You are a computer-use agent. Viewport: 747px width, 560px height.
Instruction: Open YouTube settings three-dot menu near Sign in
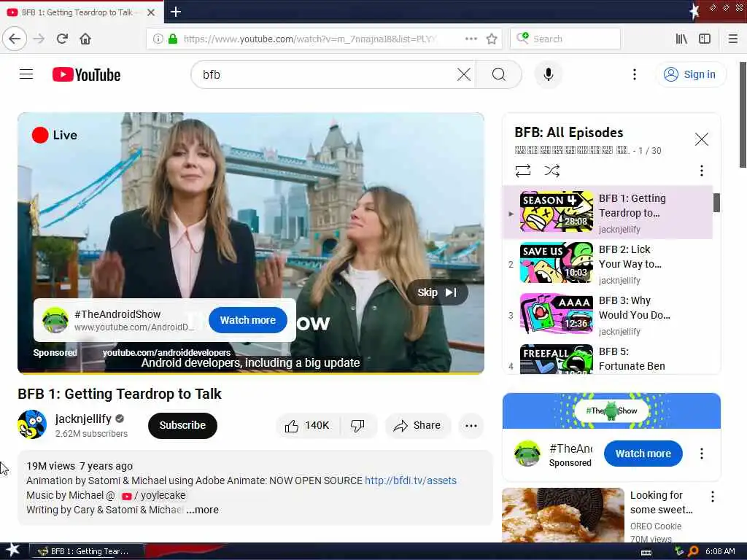(x=634, y=74)
